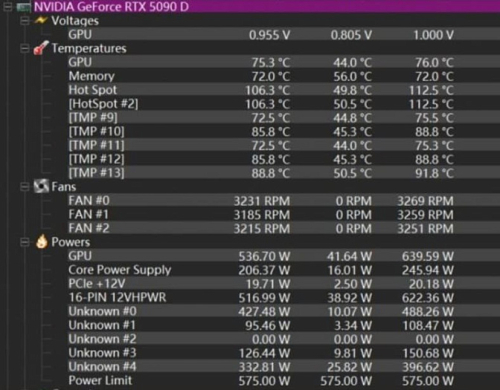Click the TMP #9 maximum 75.5 °C
The image size is (500, 390).
pyautogui.click(x=434, y=118)
